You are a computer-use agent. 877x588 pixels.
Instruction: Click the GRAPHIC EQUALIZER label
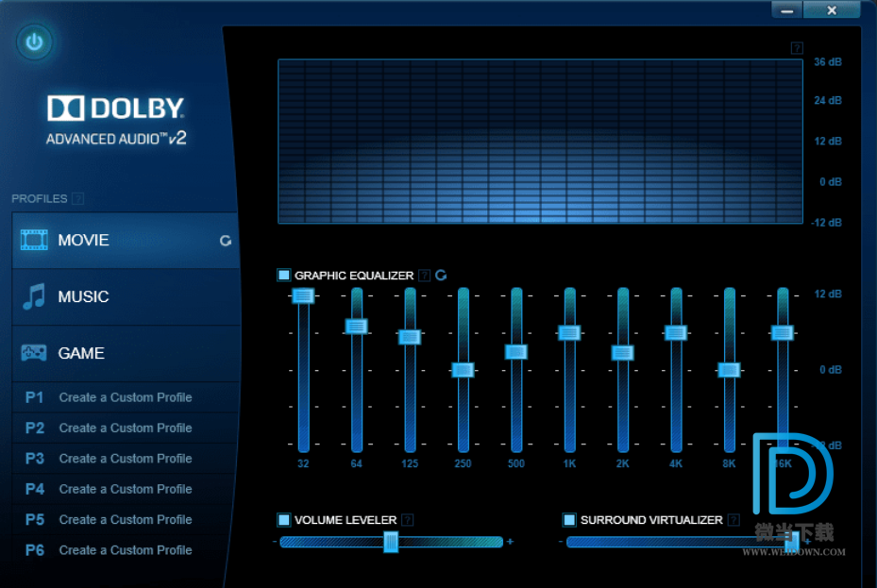click(354, 276)
